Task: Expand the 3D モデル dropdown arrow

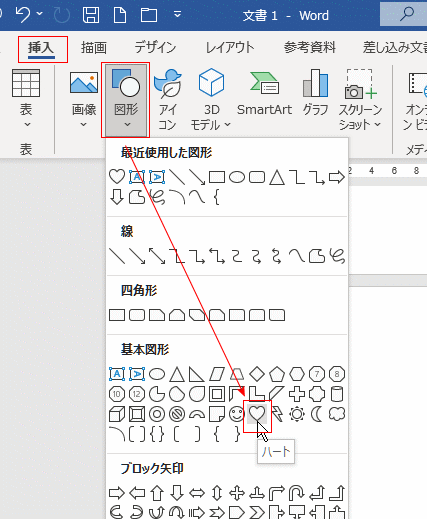Action: [x=227, y=125]
